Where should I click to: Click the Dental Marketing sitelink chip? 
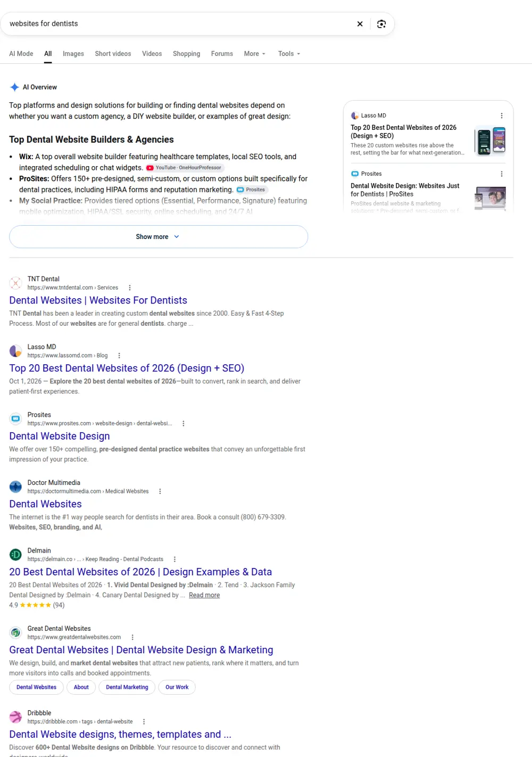point(127,687)
